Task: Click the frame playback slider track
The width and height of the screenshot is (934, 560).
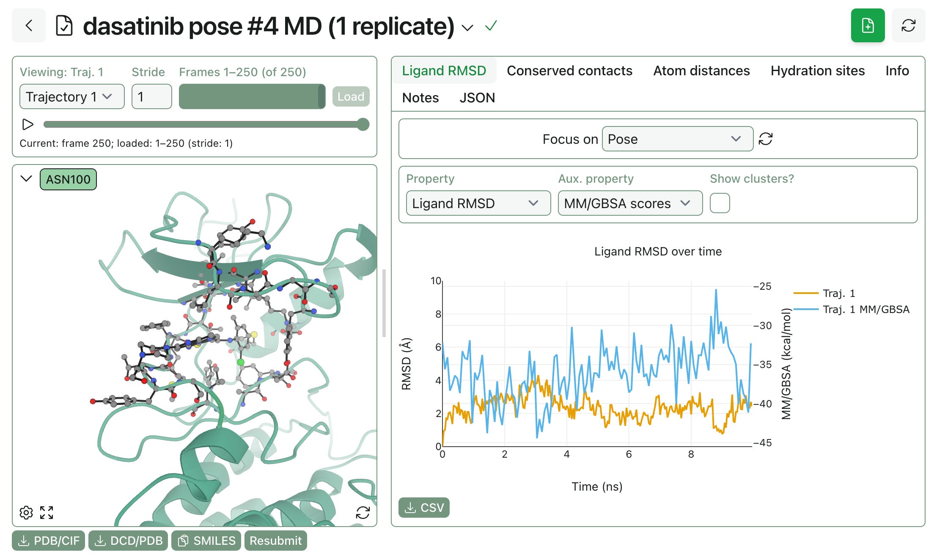Action: pyautogui.click(x=206, y=124)
